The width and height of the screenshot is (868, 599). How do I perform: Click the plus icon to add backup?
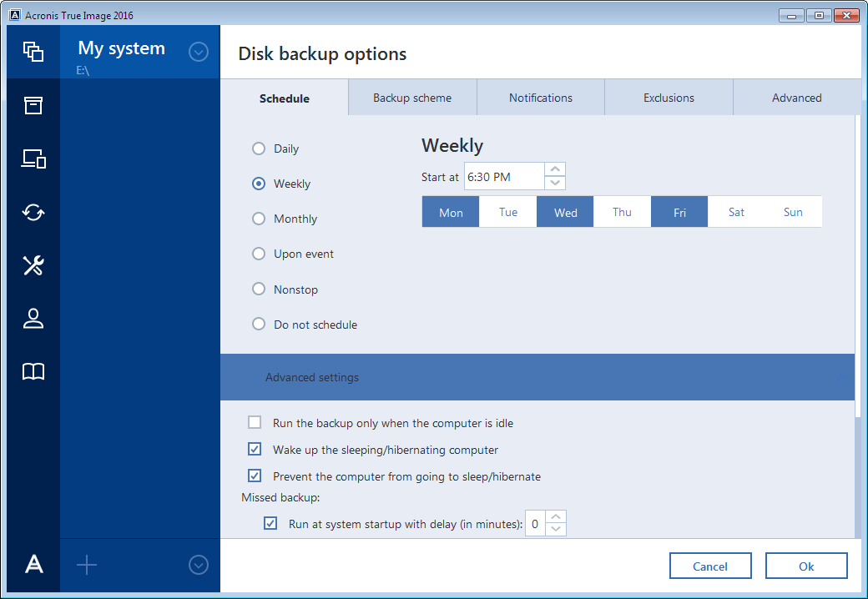click(87, 565)
